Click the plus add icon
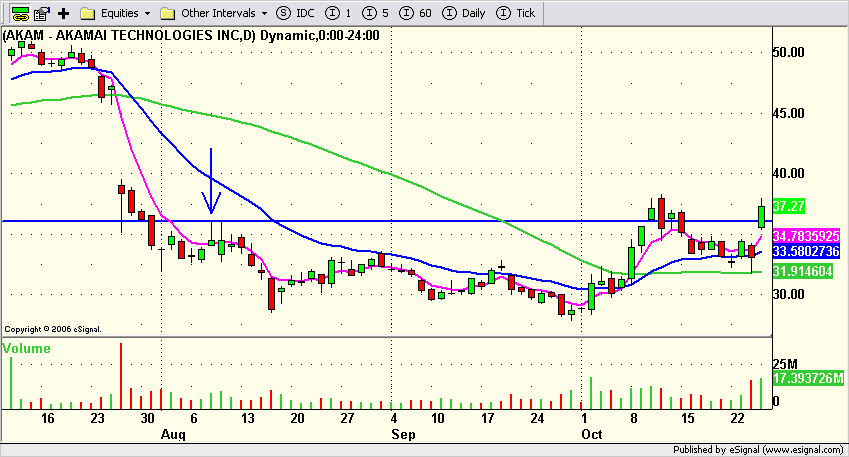849x457 pixels. coord(63,13)
